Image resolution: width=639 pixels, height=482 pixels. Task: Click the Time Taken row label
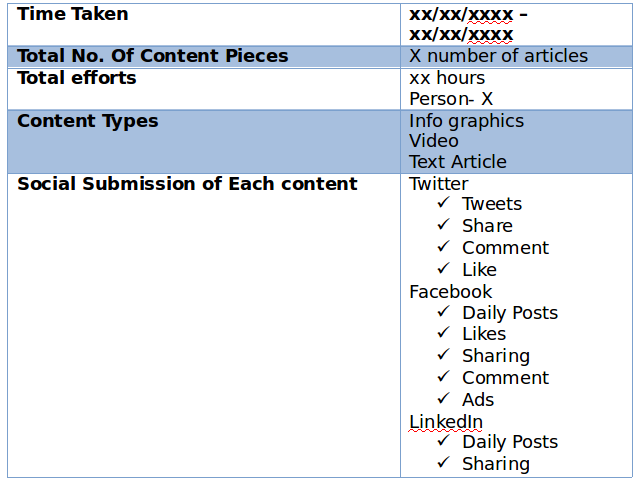click(x=73, y=14)
